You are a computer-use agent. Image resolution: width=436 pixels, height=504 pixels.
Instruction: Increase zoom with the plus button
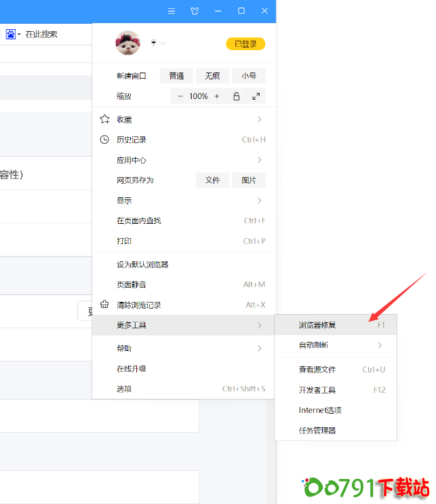click(217, 96)
